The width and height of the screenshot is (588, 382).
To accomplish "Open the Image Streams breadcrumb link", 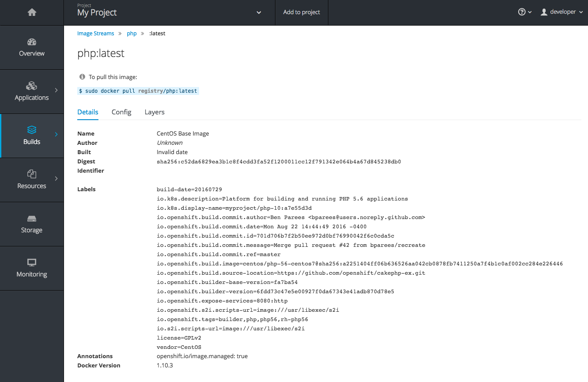I will [95, 33].
